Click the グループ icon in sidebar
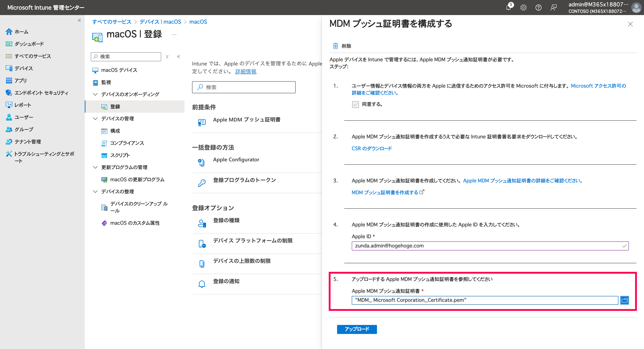The image size is (644, 349). click(9, 129)
